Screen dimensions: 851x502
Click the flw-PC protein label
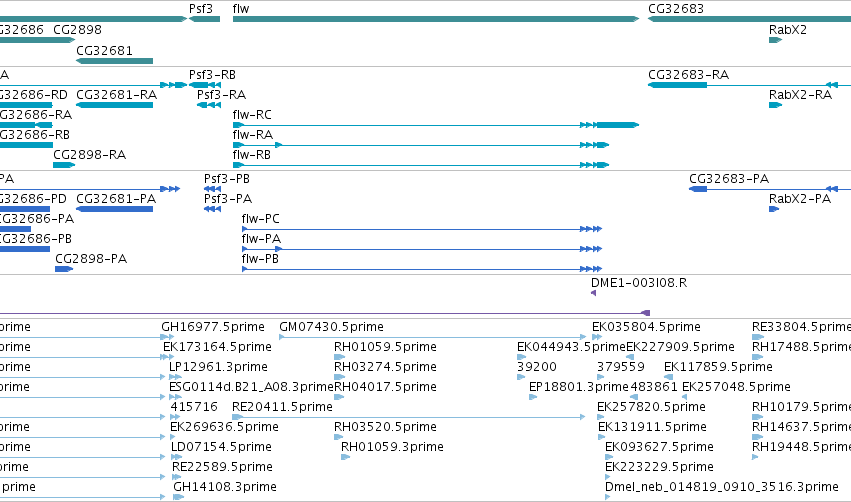click(x=261, y=219)
